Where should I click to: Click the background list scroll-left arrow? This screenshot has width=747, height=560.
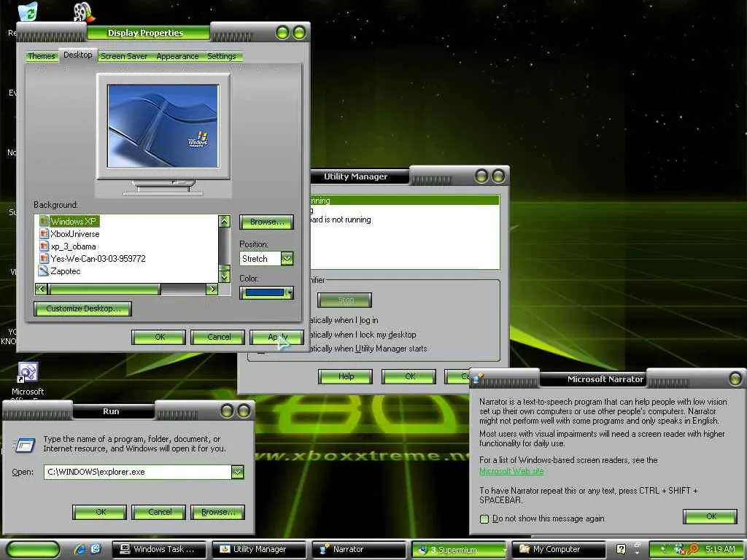tap(42, 289)
